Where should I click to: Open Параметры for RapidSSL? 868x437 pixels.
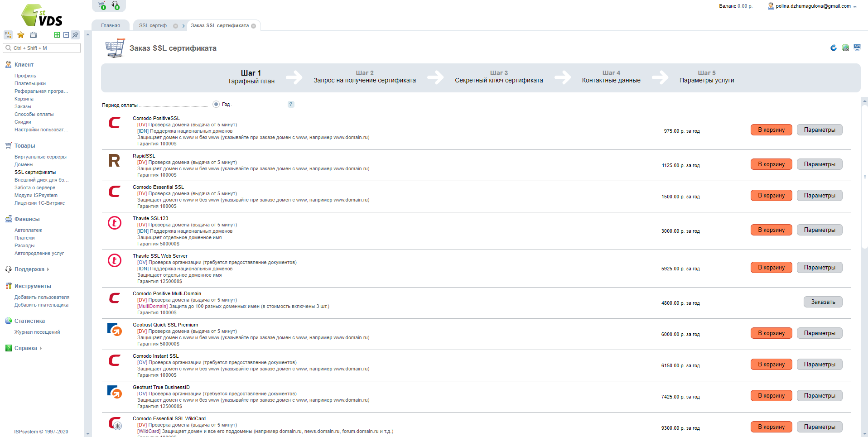[820, 164]
